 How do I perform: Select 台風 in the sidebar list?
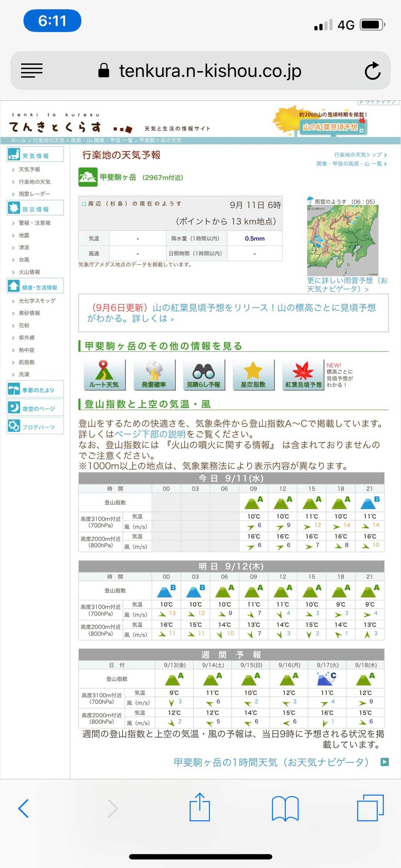point(24,260)
